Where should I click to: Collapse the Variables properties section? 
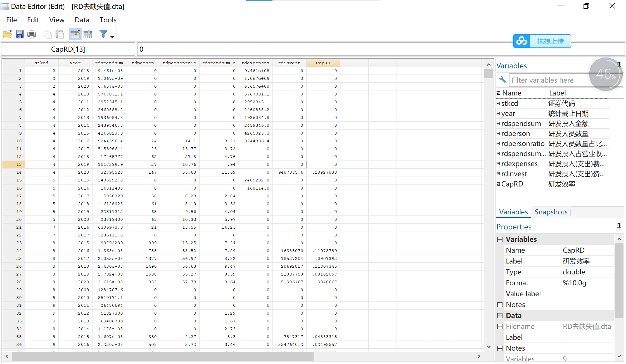(500, 240)
